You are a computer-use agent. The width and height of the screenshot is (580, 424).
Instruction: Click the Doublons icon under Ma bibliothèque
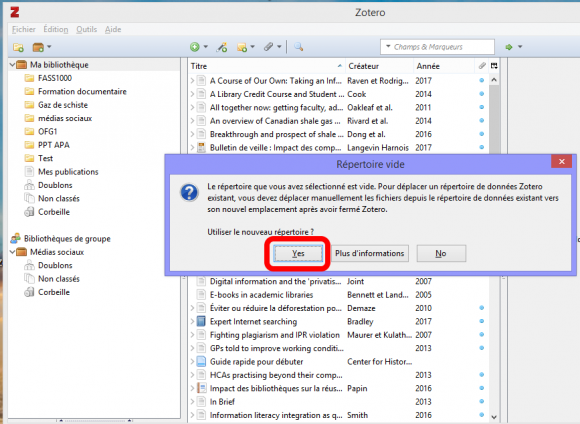(29, 185)
